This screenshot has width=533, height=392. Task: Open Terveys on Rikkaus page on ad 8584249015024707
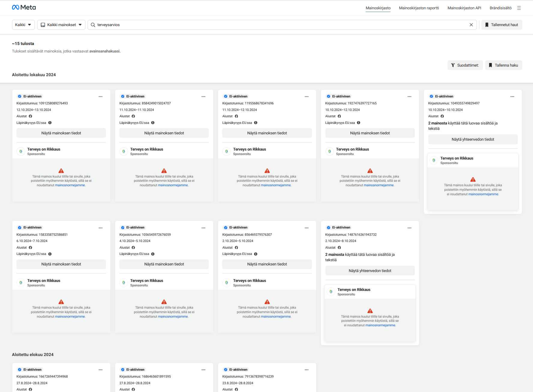147,149
